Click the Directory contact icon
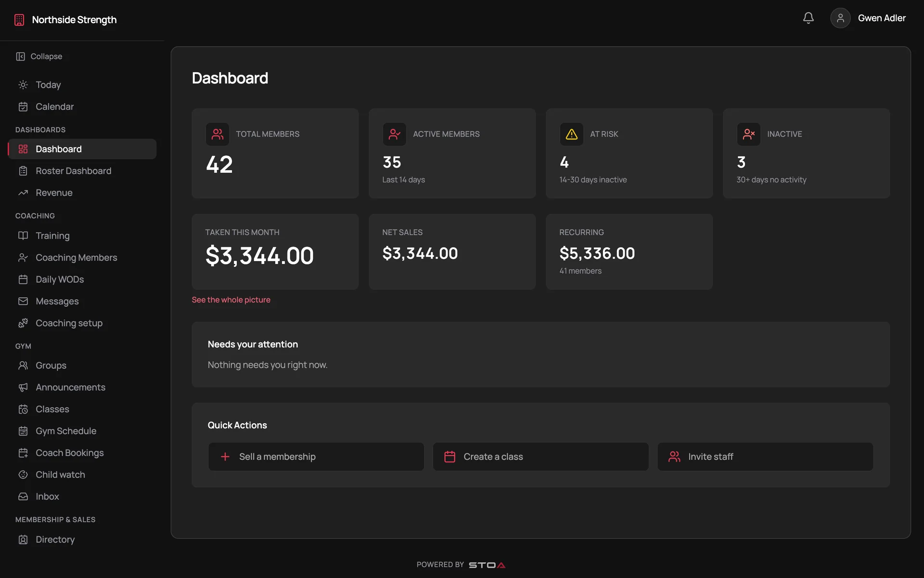The image size is (924, 578). point(23,539)
